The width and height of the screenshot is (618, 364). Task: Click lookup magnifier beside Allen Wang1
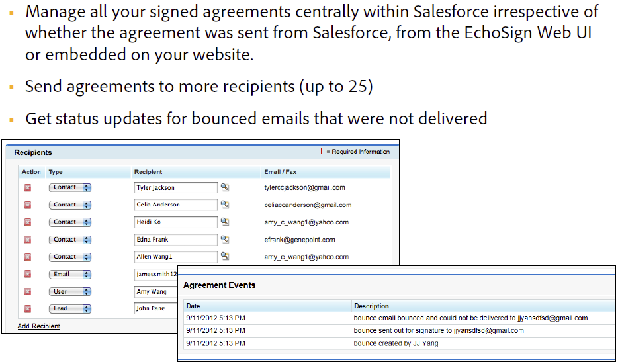225,256
